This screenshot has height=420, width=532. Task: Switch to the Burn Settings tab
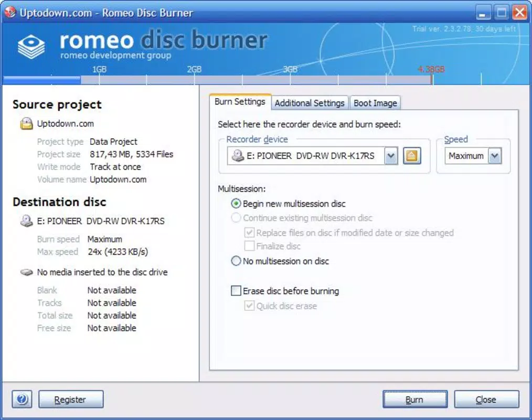coord(240,102)
